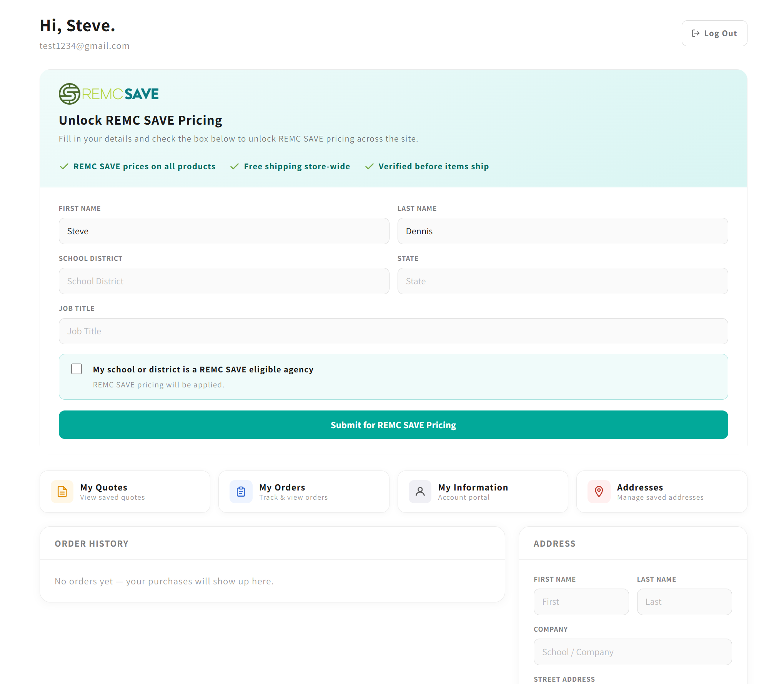The width and height of the screenshot is (784, 684).
Task: Click the test1234@gmail.com email text
Action: (x=84, y=46)
